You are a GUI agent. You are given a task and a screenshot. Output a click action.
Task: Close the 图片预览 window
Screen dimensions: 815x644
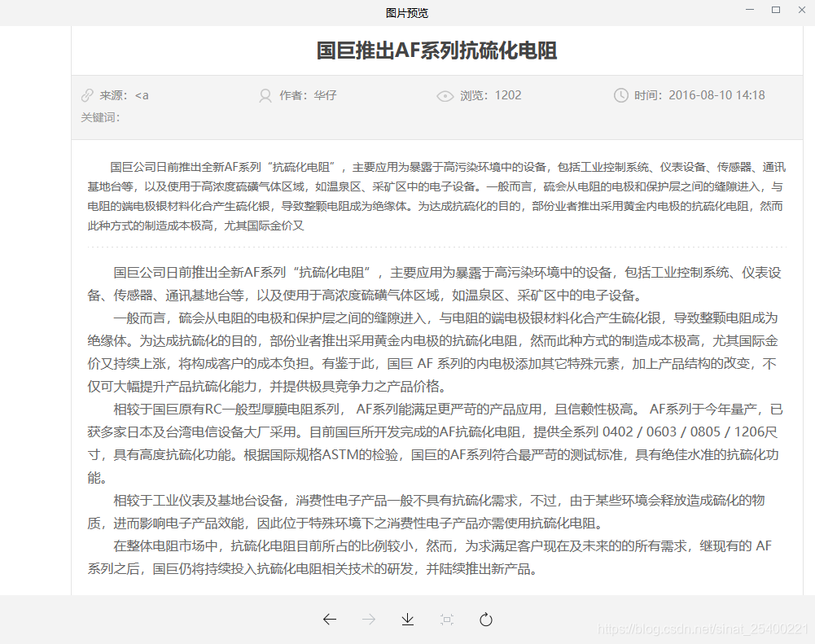point(801,10)
